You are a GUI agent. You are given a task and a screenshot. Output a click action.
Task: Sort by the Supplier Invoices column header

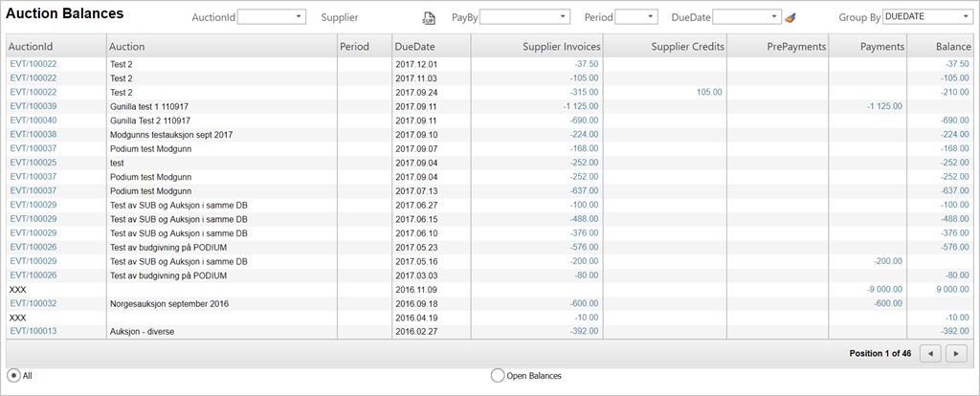pos(561,46)
